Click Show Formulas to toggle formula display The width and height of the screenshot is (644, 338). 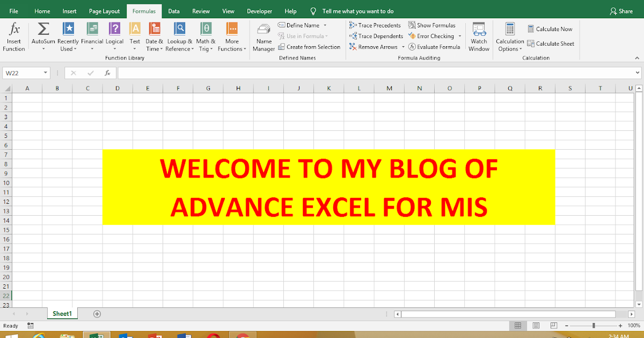pos(433,25)
